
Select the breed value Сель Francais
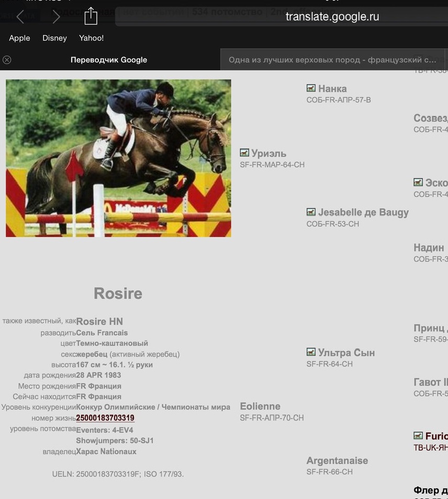coord(102,333)
